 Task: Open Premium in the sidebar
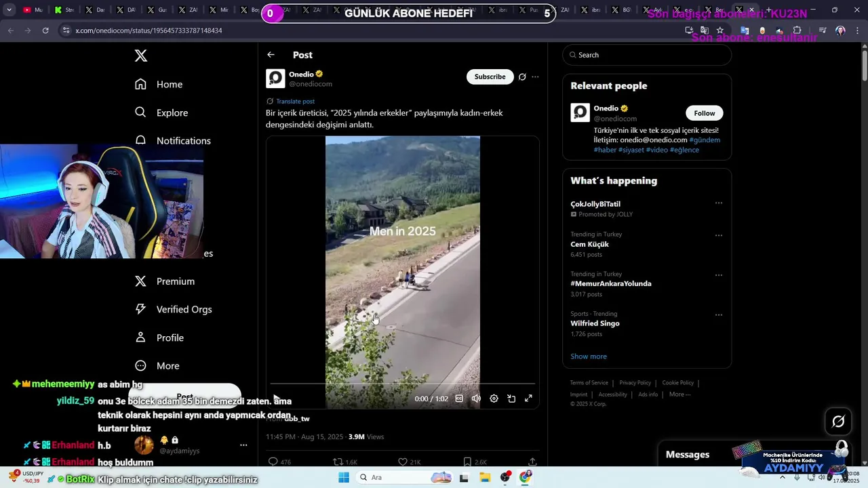(x=165, y=281)
